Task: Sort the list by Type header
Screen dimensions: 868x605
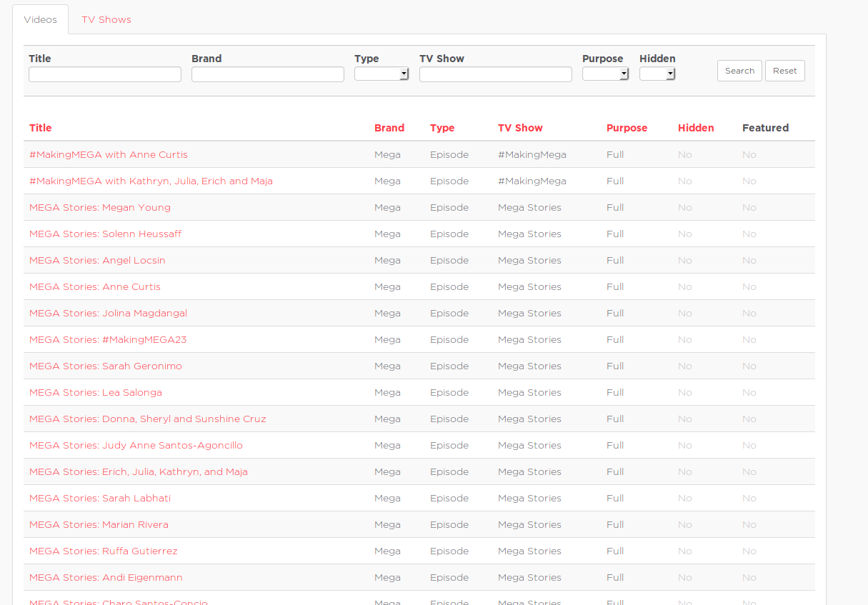Action: (x=442, y=128)
